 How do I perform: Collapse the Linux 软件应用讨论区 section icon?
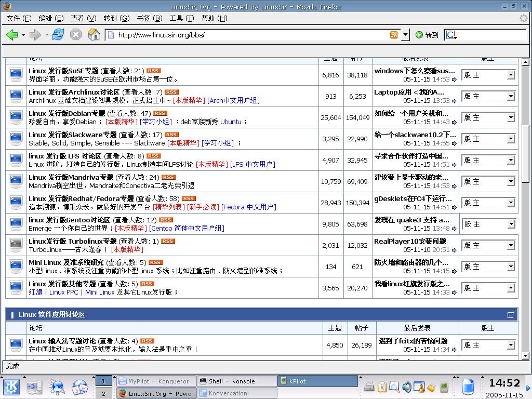tap(511, 314)
